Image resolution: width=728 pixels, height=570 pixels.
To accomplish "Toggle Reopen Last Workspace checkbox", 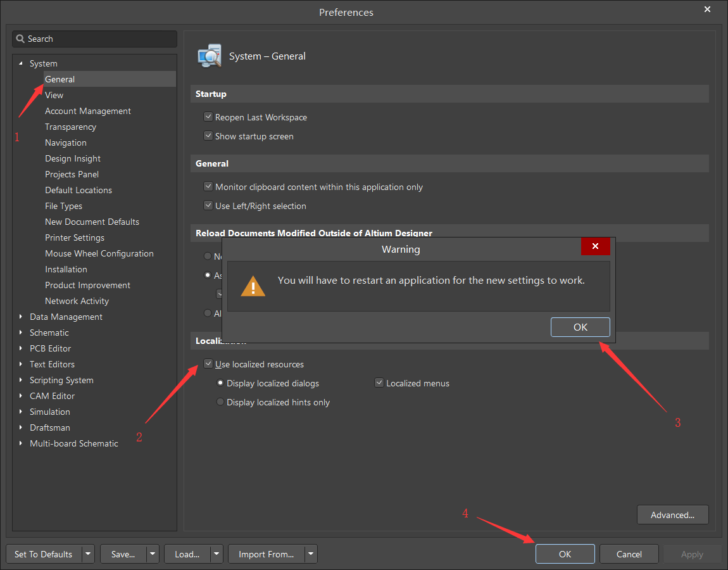I will coord(208,117).
